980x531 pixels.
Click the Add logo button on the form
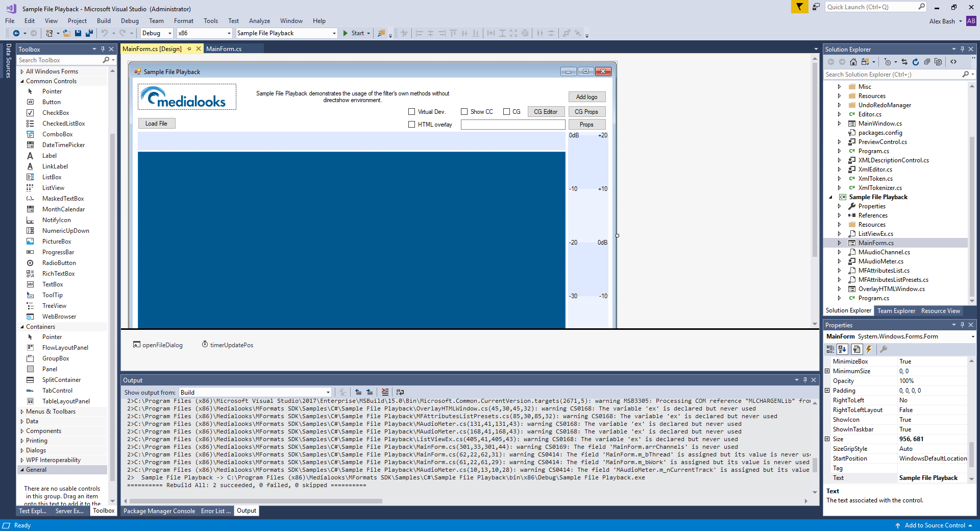coord(587,97)
